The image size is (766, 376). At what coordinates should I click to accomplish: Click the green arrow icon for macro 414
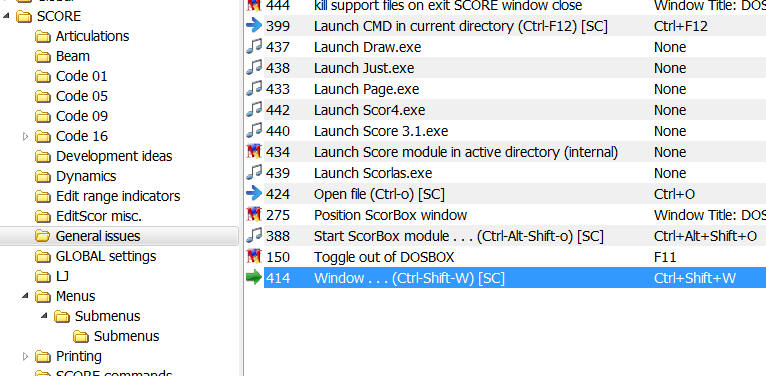[254, 278]
